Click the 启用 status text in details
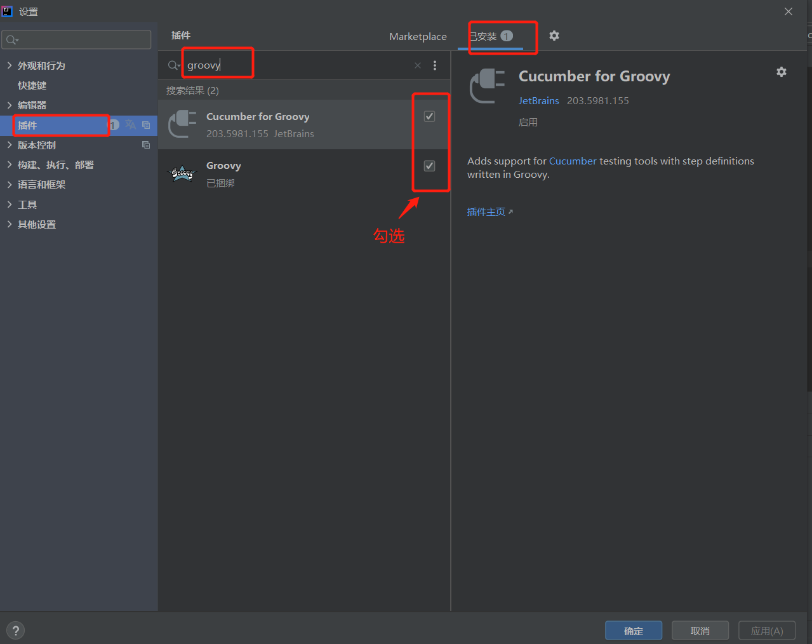Image resolution: width=812 pixels, height=644 pixels. (x=528, y=122)
